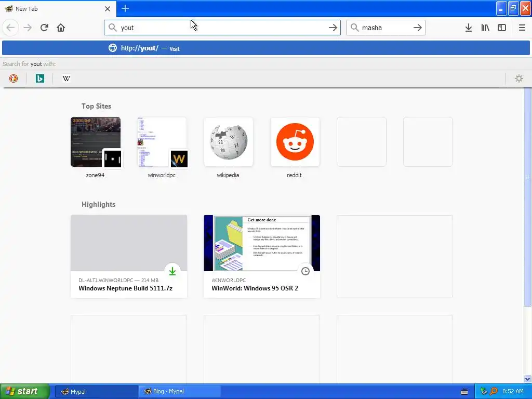The width and height of the screenshot is (532, 399).
Task: Close the New Tab tab
Action: point(108,9)
